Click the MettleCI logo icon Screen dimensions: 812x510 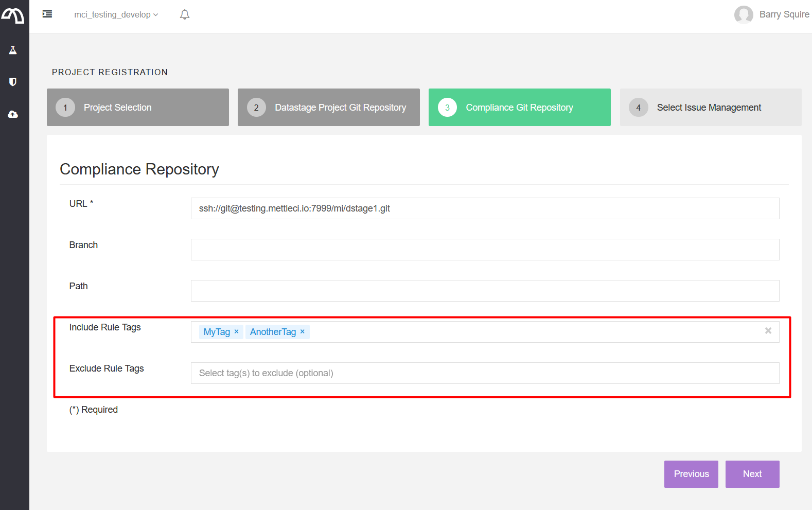tap(13, 16)
